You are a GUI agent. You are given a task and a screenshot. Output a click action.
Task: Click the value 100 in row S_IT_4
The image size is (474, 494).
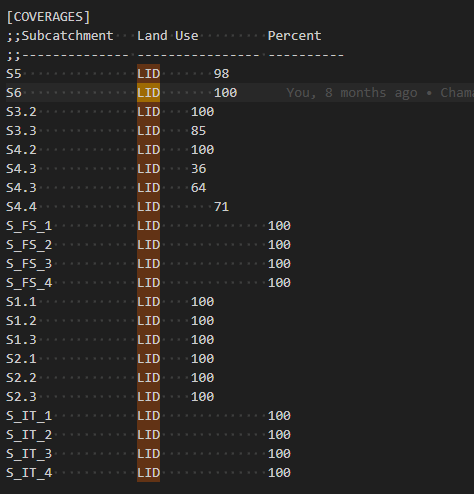[279, 473]
